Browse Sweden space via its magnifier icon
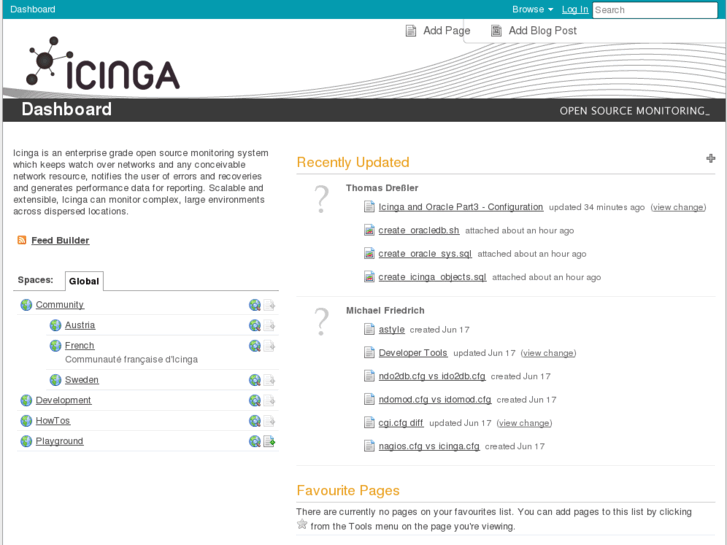 click(x=255, y=380)
